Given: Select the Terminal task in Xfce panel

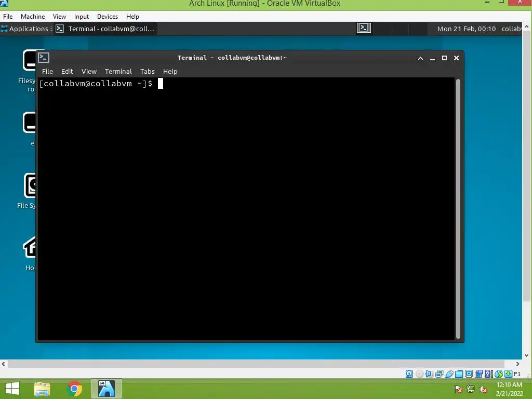Looking at the screenshot, I should [x=105, y=29].
